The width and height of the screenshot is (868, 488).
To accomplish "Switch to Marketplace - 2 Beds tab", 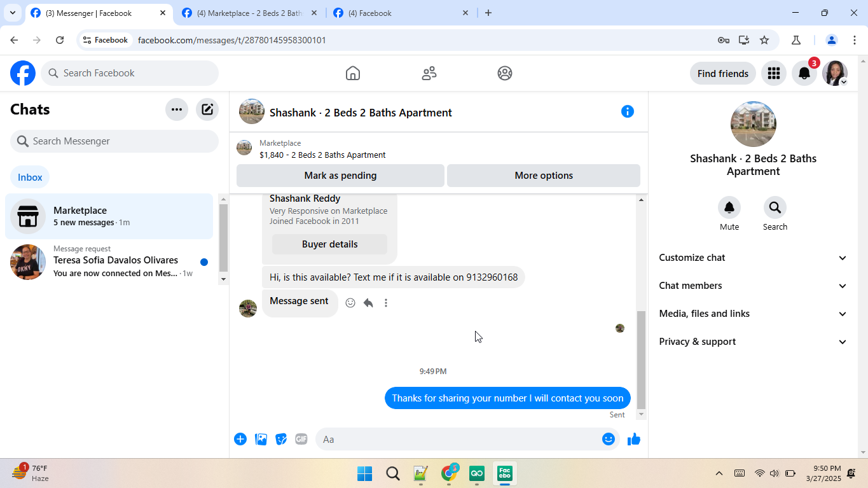I will click(251, 13).
